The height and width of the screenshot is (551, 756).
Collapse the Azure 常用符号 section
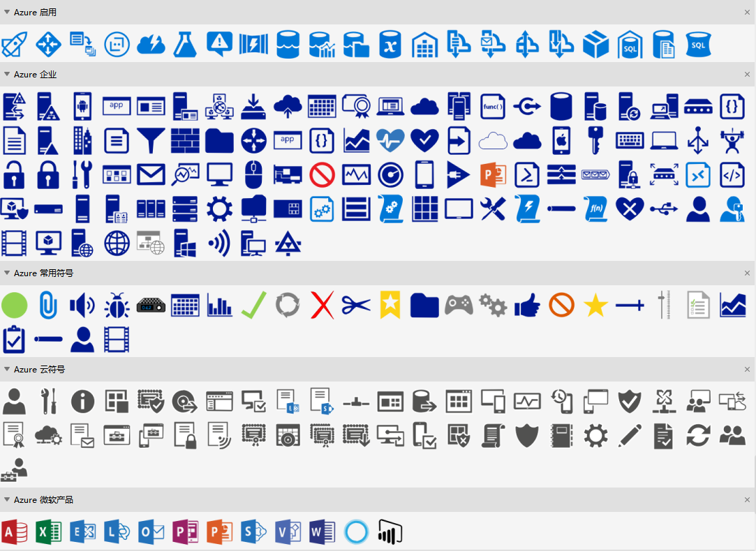[7, 273]
